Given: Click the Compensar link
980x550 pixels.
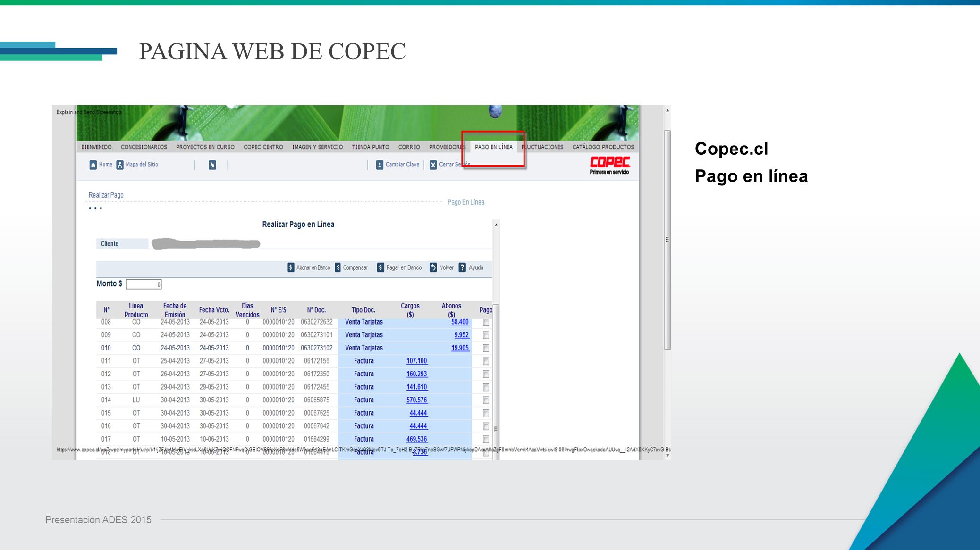Looking at the screenshot, I should tap(355, 268).
